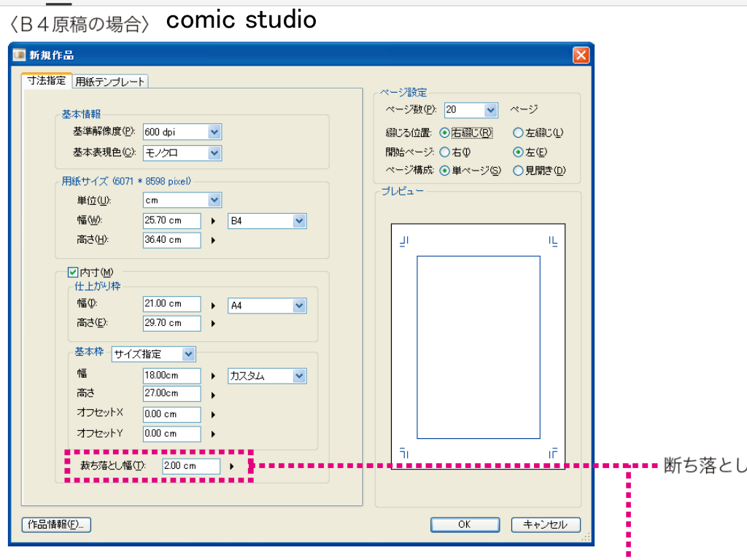747x560 pixels.
Task: Click the 裁ち落とし幅 input field
Action: click(x=190, y=466)
